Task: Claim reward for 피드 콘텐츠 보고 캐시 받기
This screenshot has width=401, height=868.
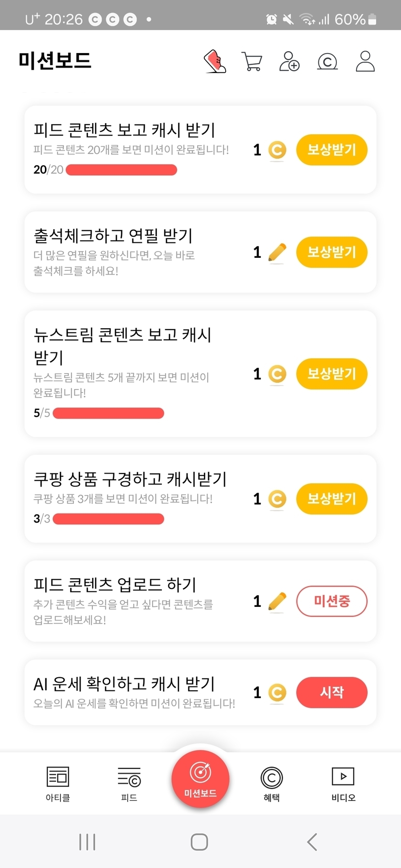Action: pos(331,150)
